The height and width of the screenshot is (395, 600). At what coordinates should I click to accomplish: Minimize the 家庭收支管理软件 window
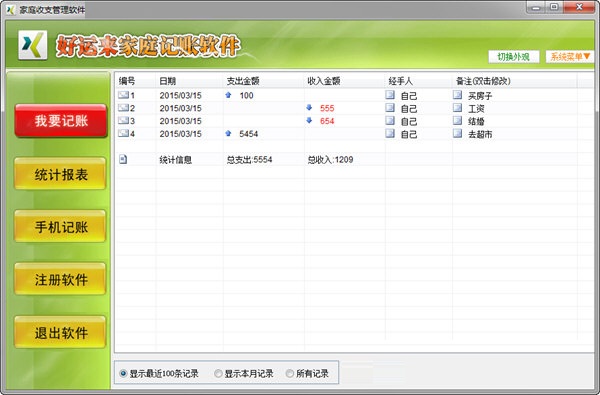[x=536, y=7]
